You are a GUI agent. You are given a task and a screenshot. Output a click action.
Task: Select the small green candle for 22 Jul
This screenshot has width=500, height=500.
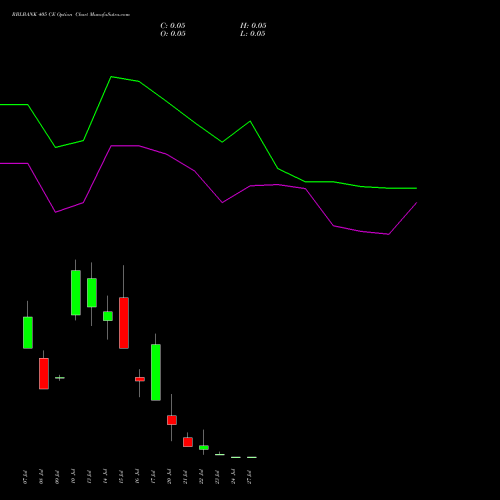coord(204,448)
